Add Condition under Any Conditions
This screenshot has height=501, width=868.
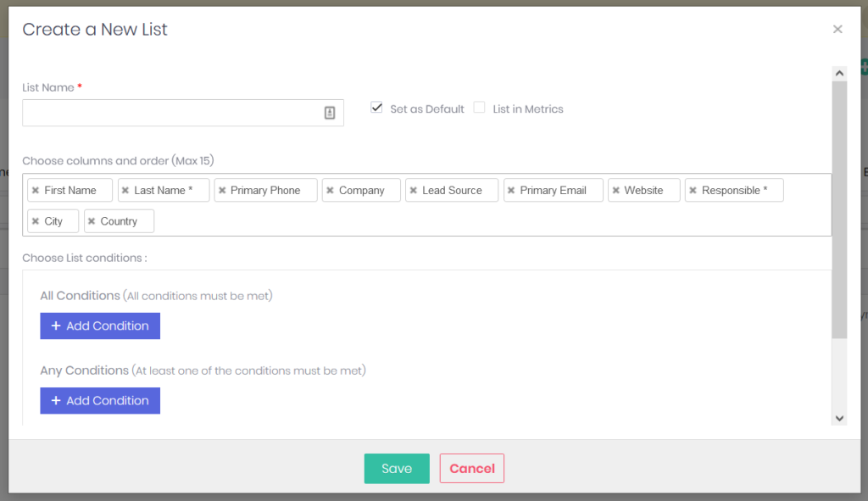(x=100, y=401)
